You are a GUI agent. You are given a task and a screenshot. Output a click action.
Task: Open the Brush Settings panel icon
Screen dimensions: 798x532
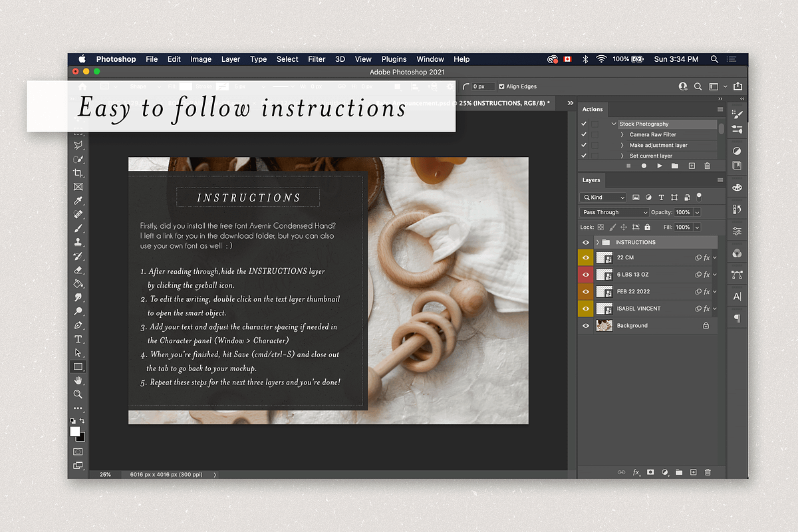click(737, 116)
